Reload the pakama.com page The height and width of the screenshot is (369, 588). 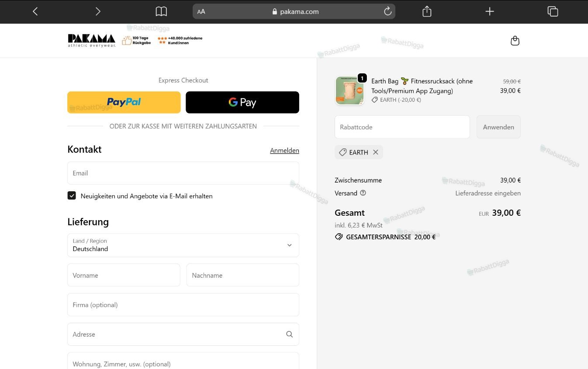pos(387,11)
